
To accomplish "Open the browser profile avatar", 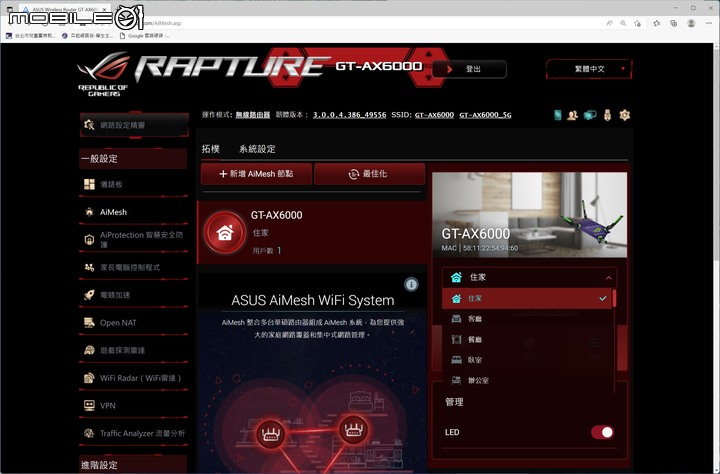I will point(691,23).
